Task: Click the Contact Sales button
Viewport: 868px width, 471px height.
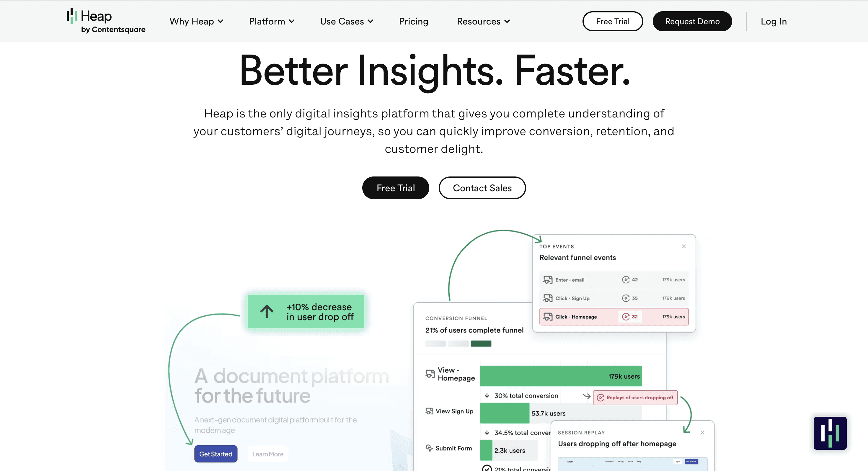Action: pyautogui.click(x=482, y=187)
